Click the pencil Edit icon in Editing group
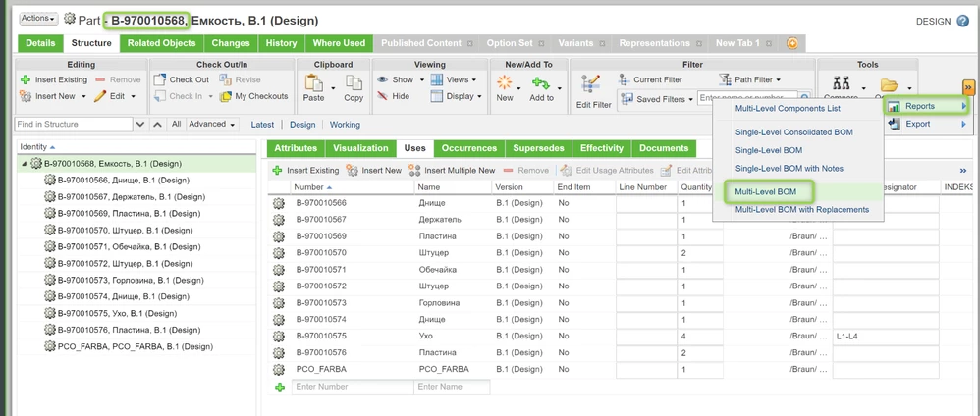980x416 pixels. pos(100,96)
